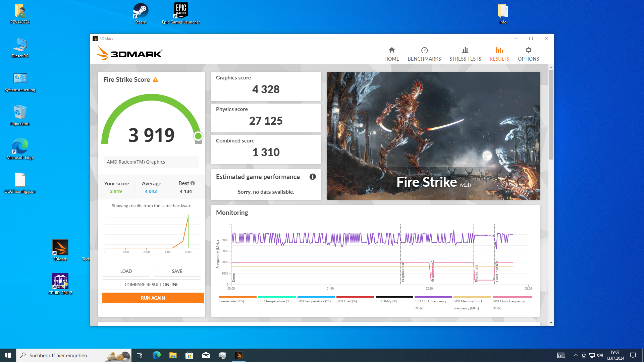Open Task View on the taskbar
The width and height of the screenshot is (644, 362).
tap(140, 355)
